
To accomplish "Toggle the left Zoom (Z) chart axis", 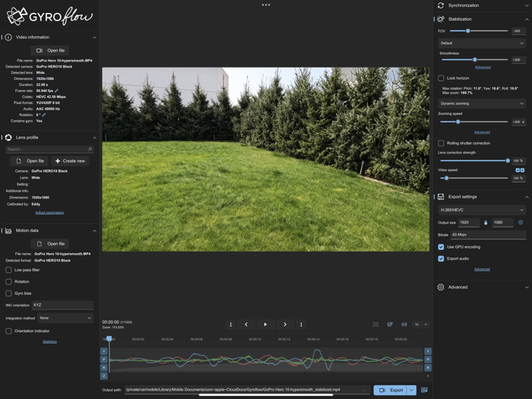I will 104,375.
